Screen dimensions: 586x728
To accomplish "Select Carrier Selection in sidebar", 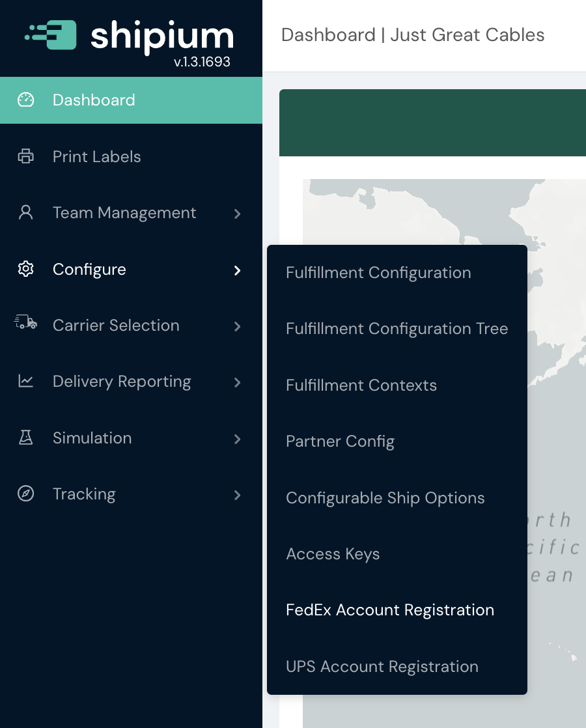I will click(x=131, y=326).
